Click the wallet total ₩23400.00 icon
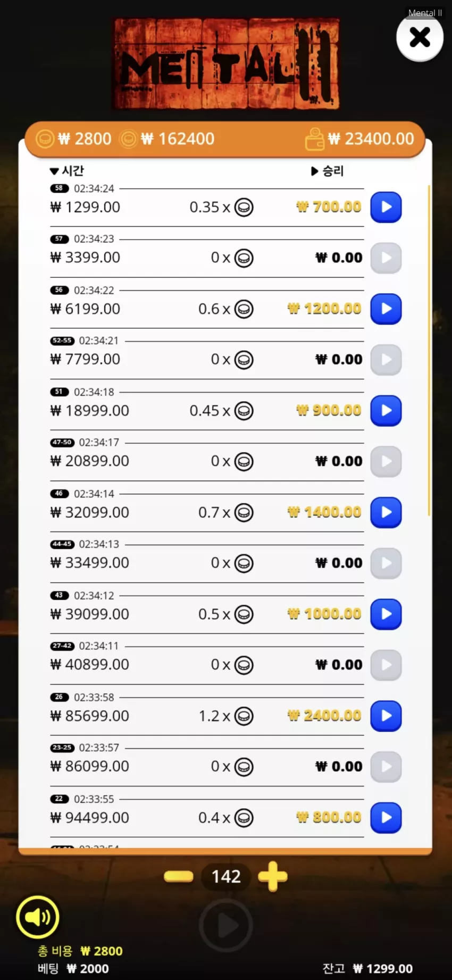This screenshot has height=980, width=452. coord(314,139)
